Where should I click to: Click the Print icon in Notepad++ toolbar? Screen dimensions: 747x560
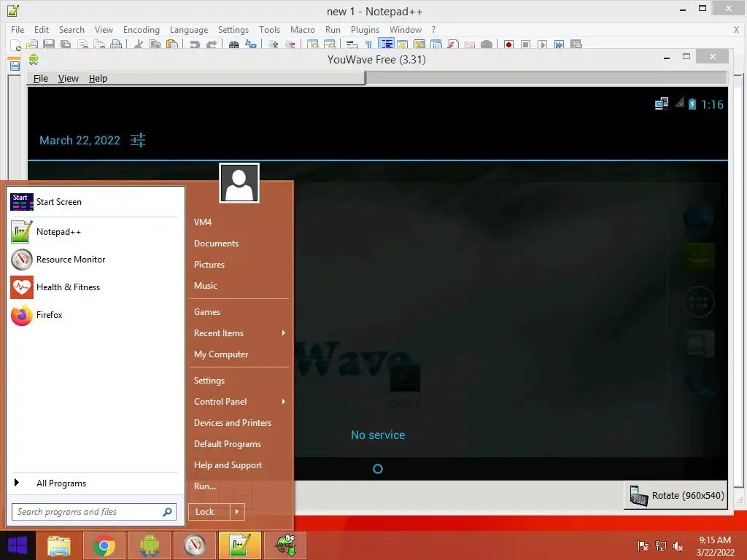pos(116,44)
